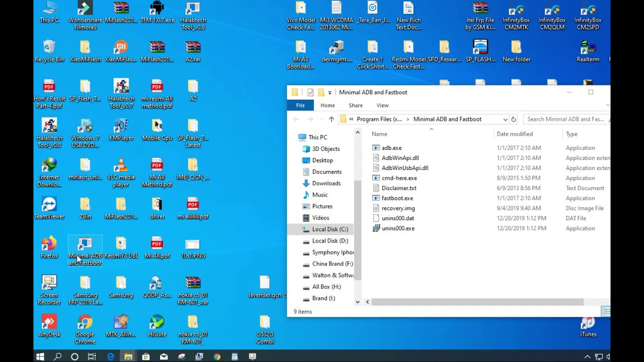
Task: Select Internet Download Manager desktop icon
Action: click(49, 172)
